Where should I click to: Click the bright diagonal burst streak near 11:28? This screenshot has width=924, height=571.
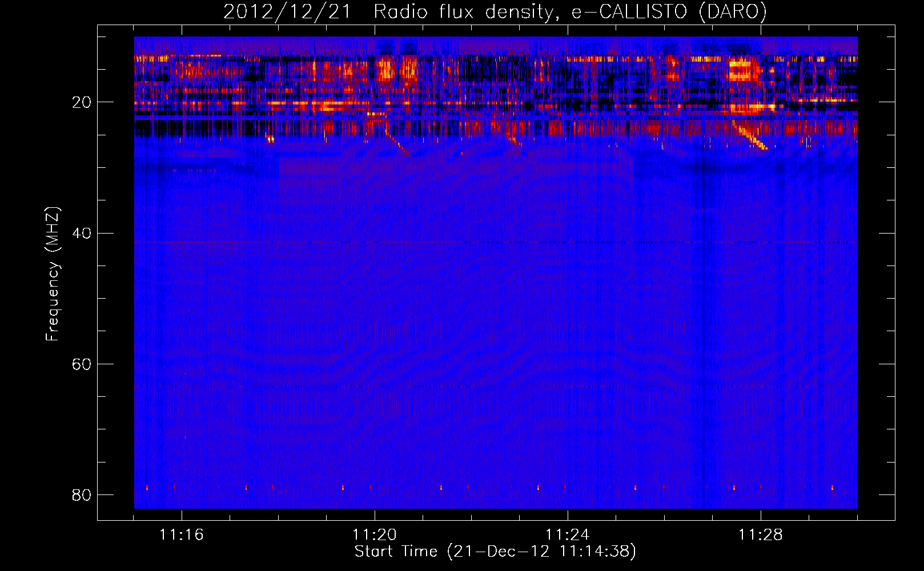tap(750, 135)
